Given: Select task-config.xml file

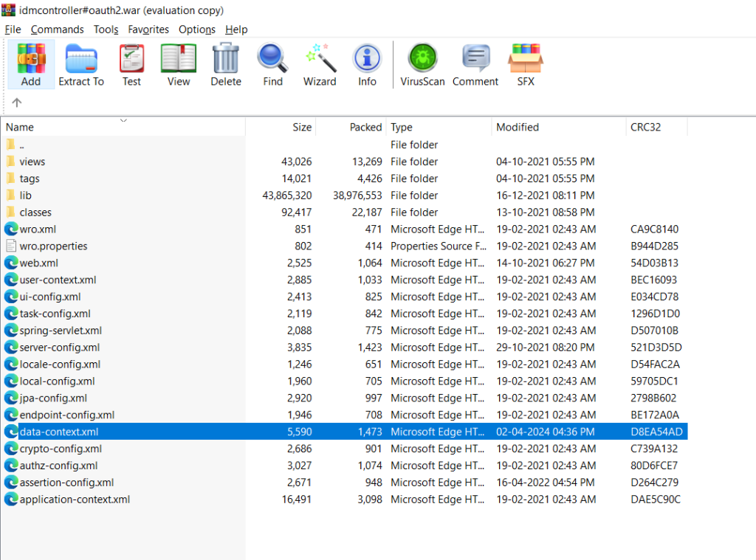Looking at the screenshot, I should [x=55, y=314].
